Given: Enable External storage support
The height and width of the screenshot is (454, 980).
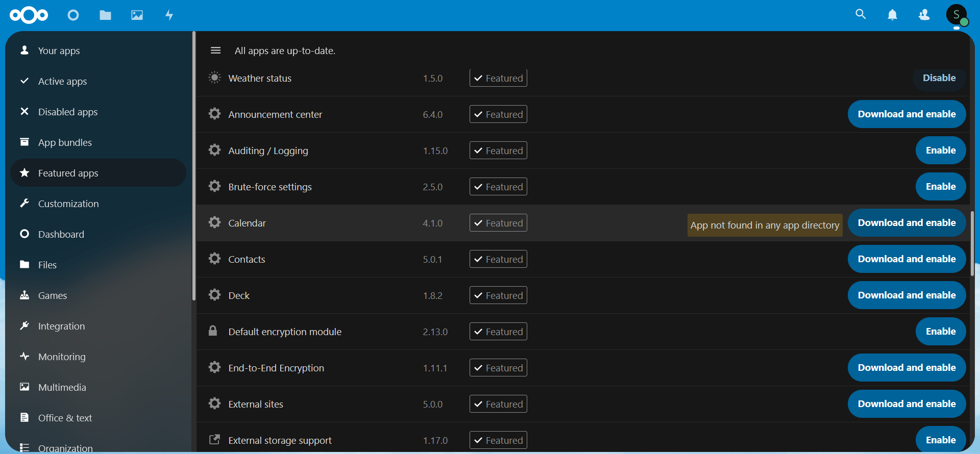Looking at the screenshot, I should (941, 440).
